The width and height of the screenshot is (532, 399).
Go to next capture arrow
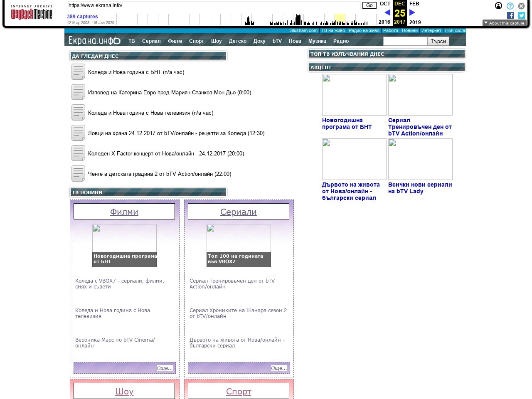[x=412, y=12]
